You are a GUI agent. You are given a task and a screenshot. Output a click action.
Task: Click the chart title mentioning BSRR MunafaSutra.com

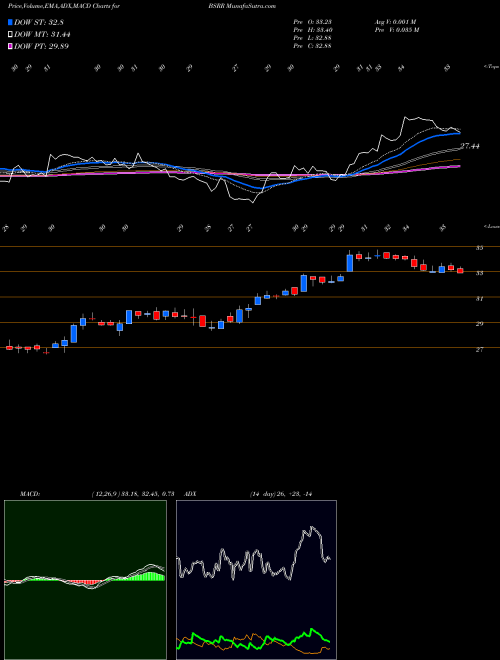[142, 6]
